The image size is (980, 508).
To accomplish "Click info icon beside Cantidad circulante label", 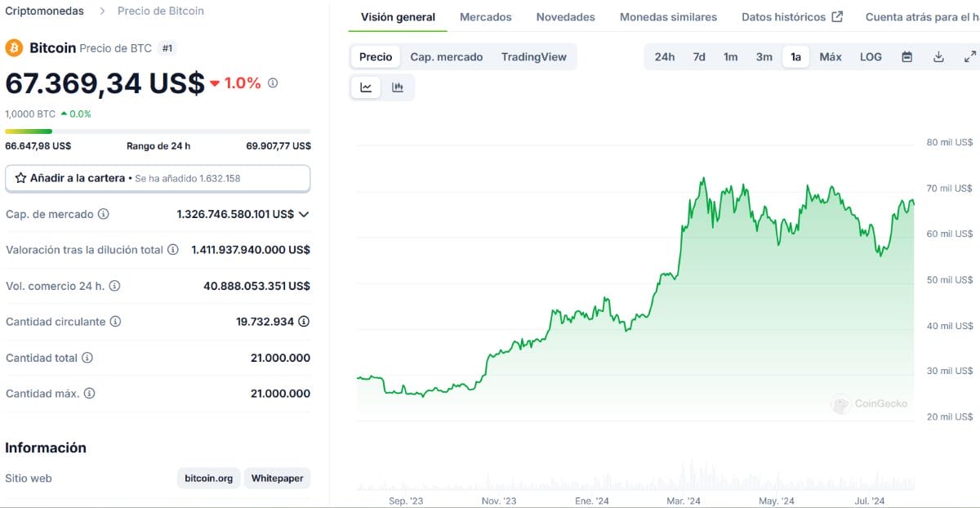I will (x=115, y=322).
